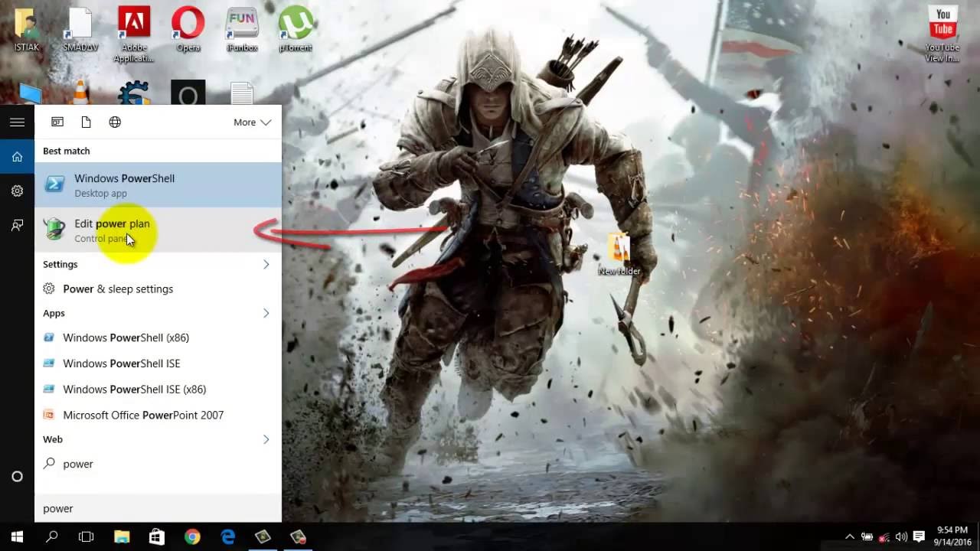Open the hamburger menu in search panel
Screen dimensions: 980x551
(x=17, y=122)
